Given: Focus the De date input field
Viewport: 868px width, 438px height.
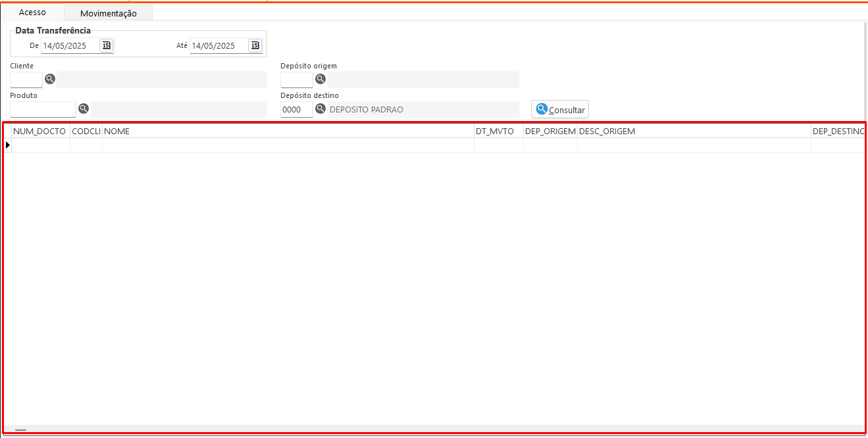Looking at the screenshot, I should (x=69, y=46).
